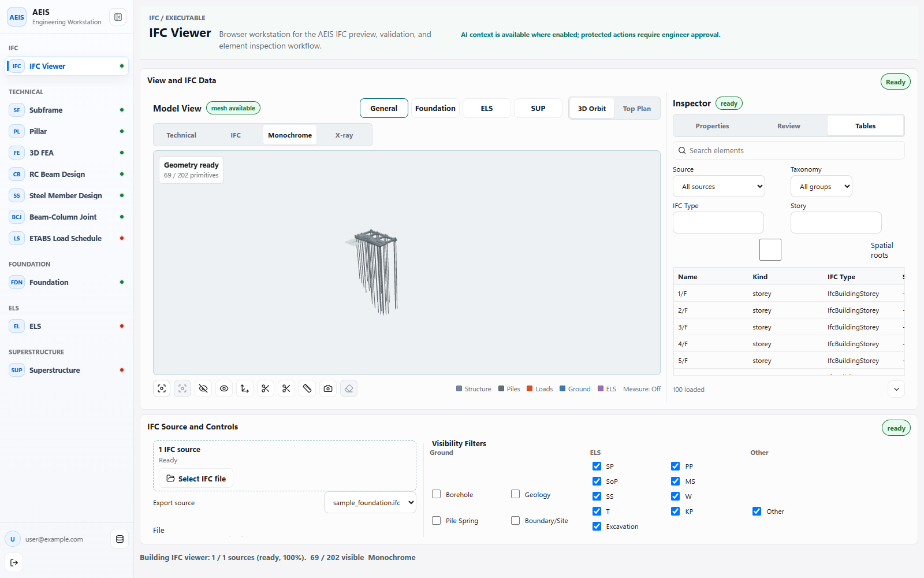This screenshot has height=578, width=924.
Task: Open the Taxonomy All groups dropdown
Action: click(821, 186)
